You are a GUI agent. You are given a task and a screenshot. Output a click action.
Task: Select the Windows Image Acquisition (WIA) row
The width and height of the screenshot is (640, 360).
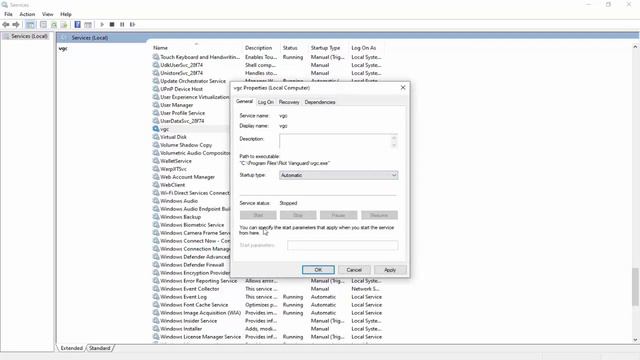pyautogui.click(x=267, y=313)
